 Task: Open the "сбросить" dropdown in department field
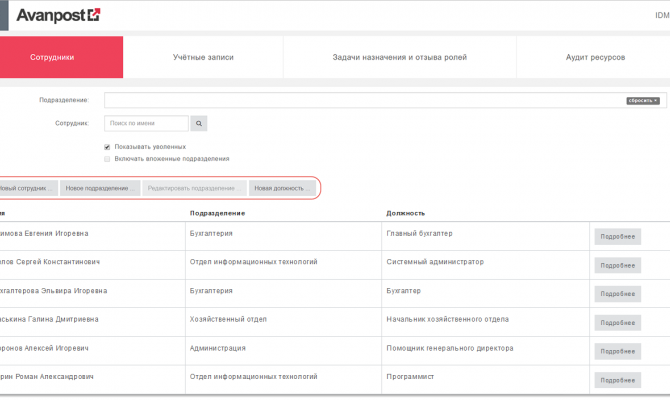(x=643, y=101)
